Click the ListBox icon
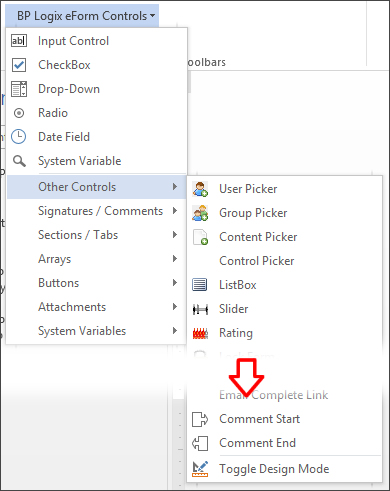 pyautogui.click(x=200, y=285)
